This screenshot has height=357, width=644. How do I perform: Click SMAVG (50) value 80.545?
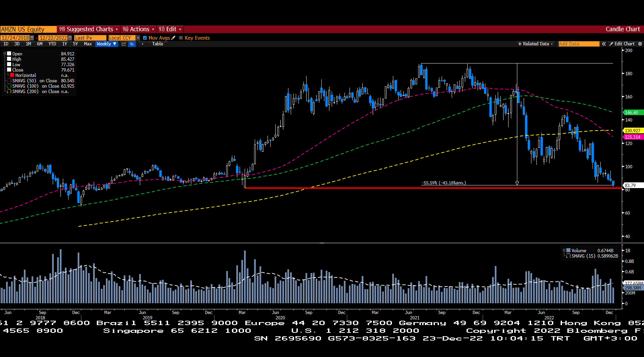(68, 81)
